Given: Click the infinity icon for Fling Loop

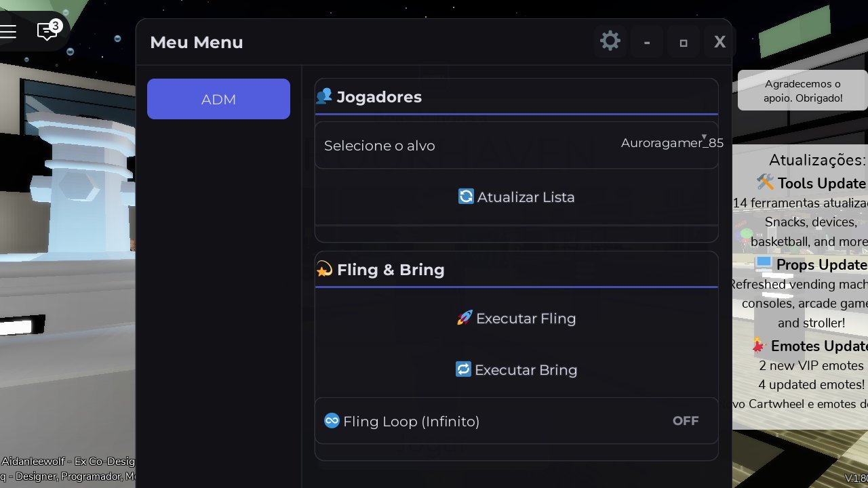Looking at the screenshot, I should tap(332, 421).
